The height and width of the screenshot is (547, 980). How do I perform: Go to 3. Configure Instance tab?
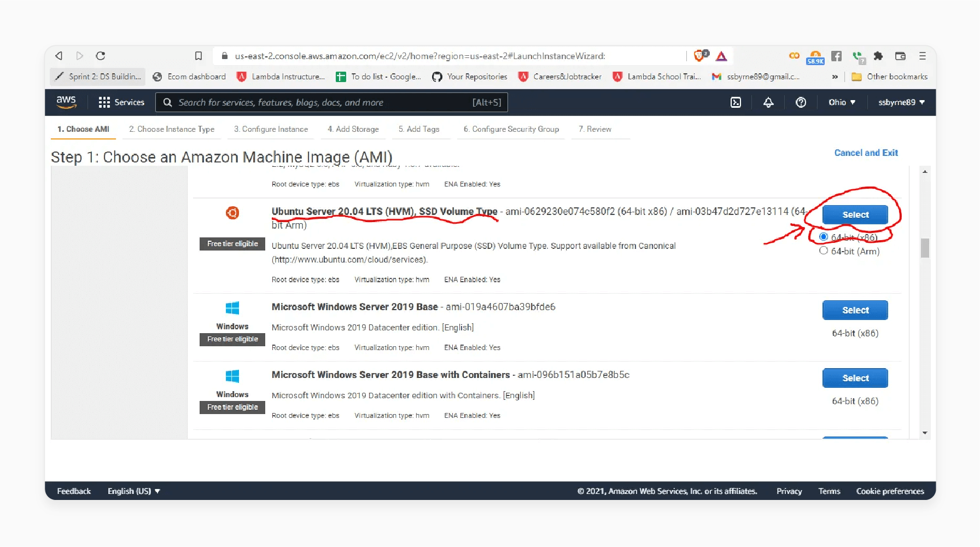tap(271, 129)
